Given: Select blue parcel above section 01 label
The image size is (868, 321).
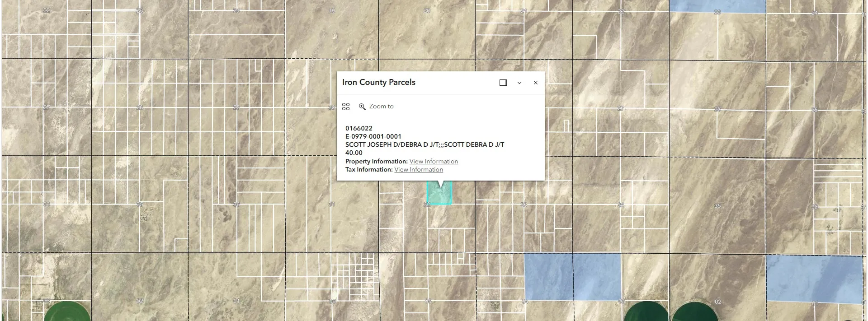Looking at the screenshot, I should click(814, 279).
